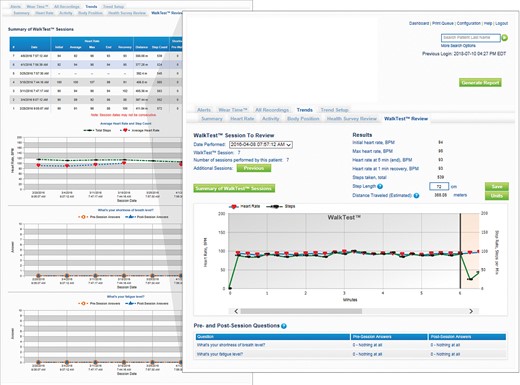This screenshot has height=385, width=520.
Task: Open the Help link
Action: (488, 23)
